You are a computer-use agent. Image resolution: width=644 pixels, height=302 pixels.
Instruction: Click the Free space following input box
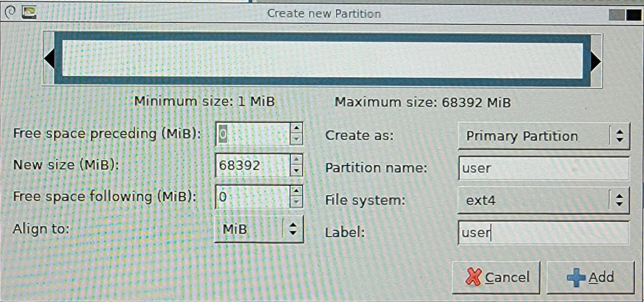click(x=252, y=197)
